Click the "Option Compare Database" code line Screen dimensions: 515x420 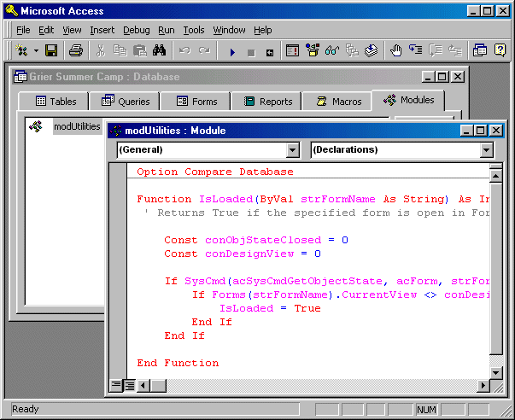(215, 172)
